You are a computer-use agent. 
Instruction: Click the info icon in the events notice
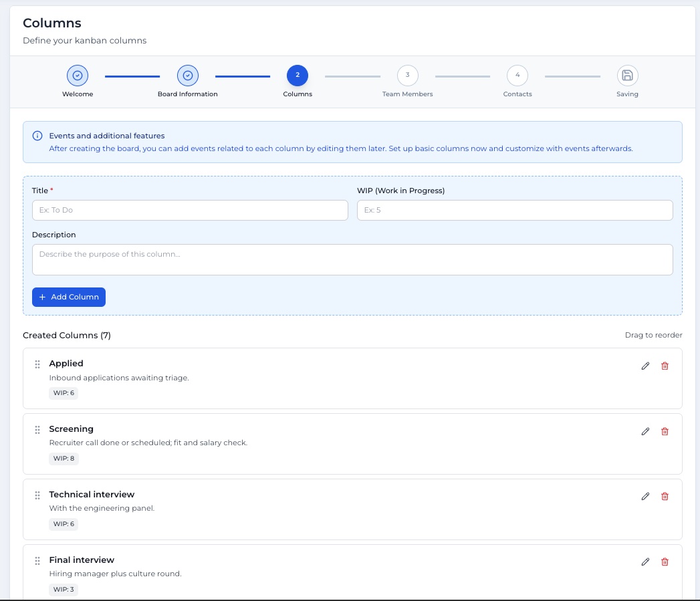coord(37,136)
